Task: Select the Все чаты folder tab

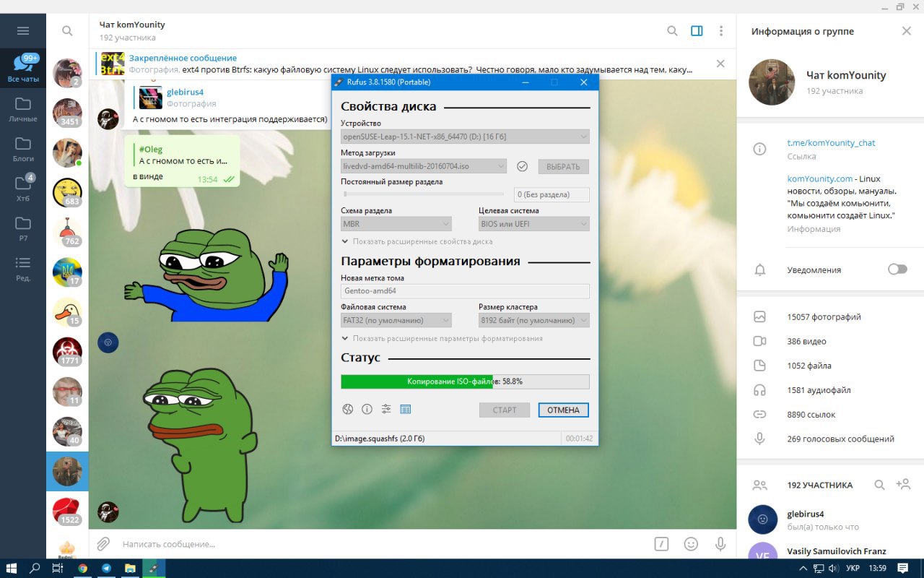Action: click(23, 68)
